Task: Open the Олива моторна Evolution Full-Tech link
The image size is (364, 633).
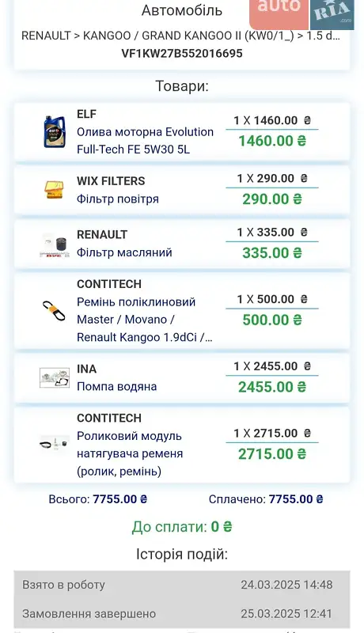Action: click(x=146, y=141)
